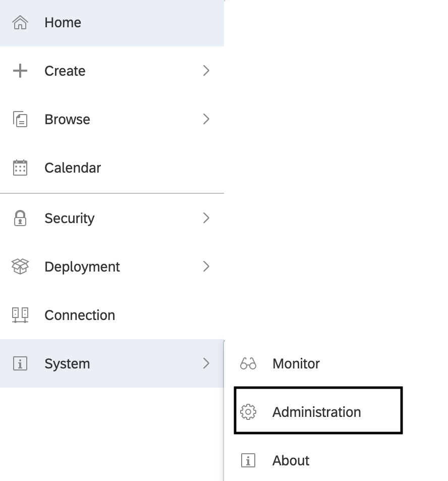Click the Monitor glasses icon

tap(248, 363)
